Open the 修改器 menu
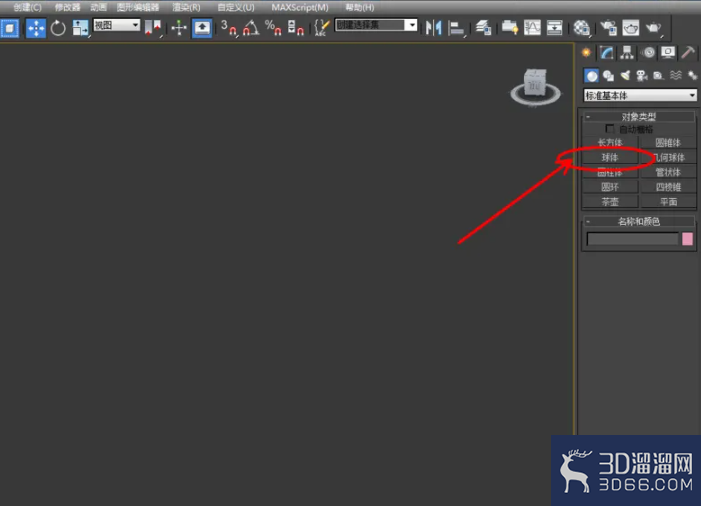The width and height of the screenshot is (701, 506). (68, 7)
